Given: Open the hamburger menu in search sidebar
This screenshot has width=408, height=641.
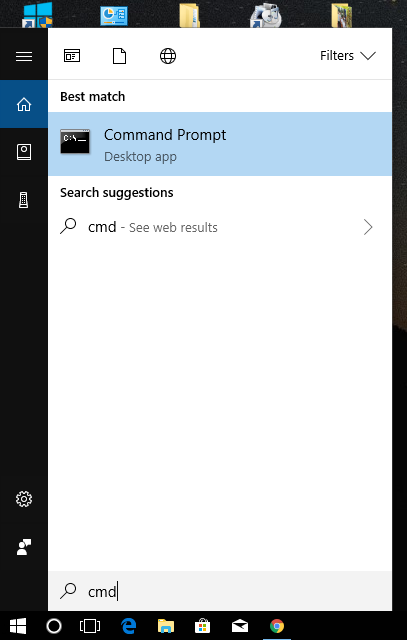Looking at the screenshot, I should coord(24,56).
